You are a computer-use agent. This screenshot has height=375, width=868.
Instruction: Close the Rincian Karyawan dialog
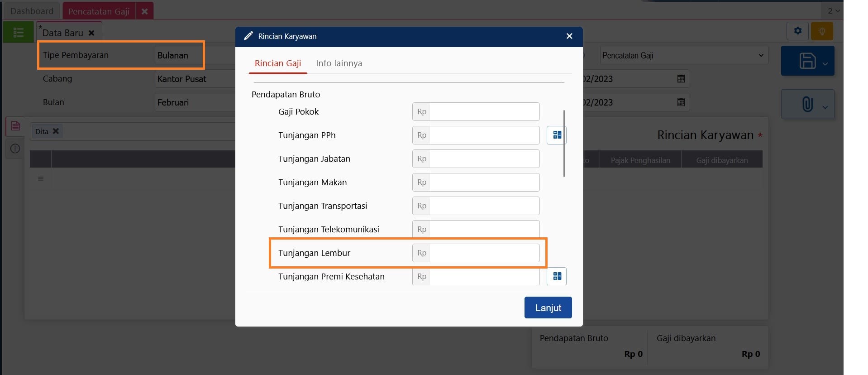point(569,36)
